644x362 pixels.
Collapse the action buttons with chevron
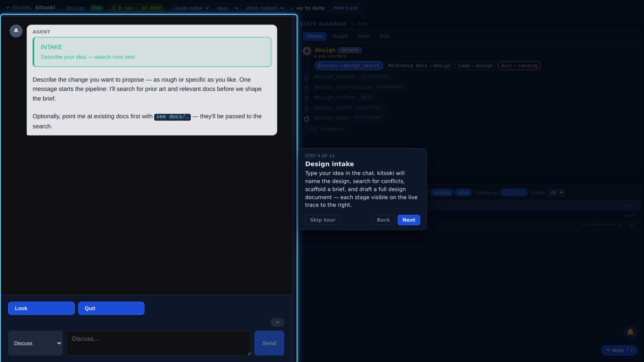click(277, 322)
